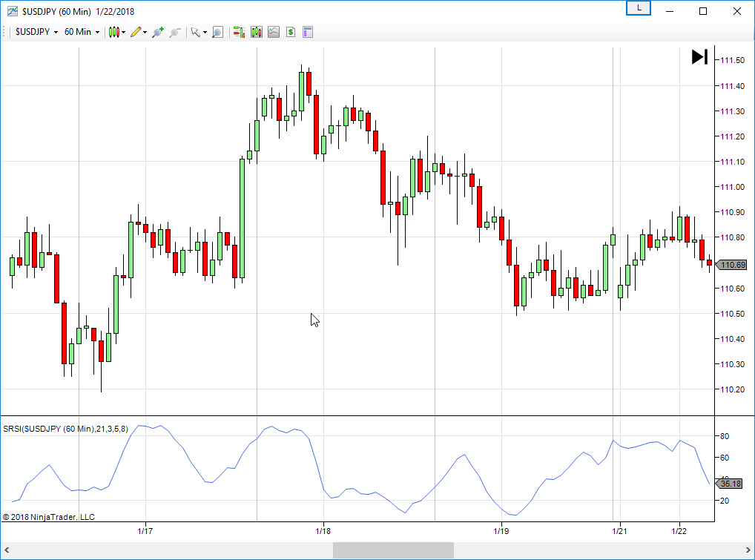
Task: Open the Data Series icon
Action: tap(256, 32)
